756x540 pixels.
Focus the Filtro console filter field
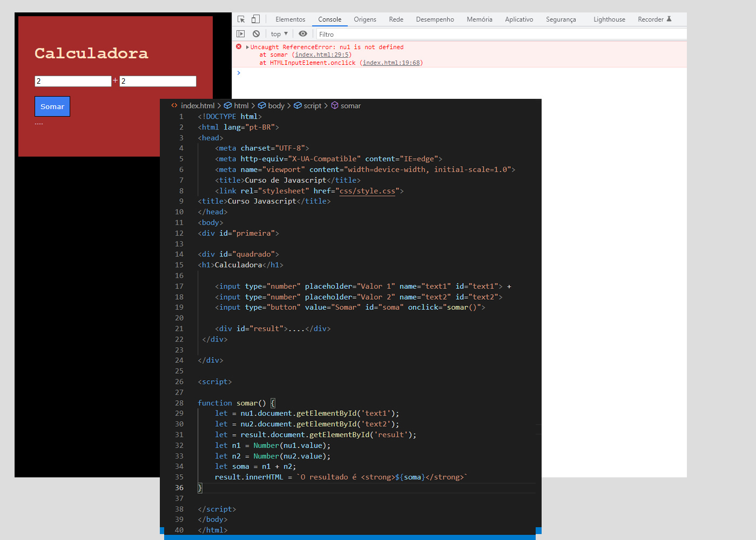501,34
